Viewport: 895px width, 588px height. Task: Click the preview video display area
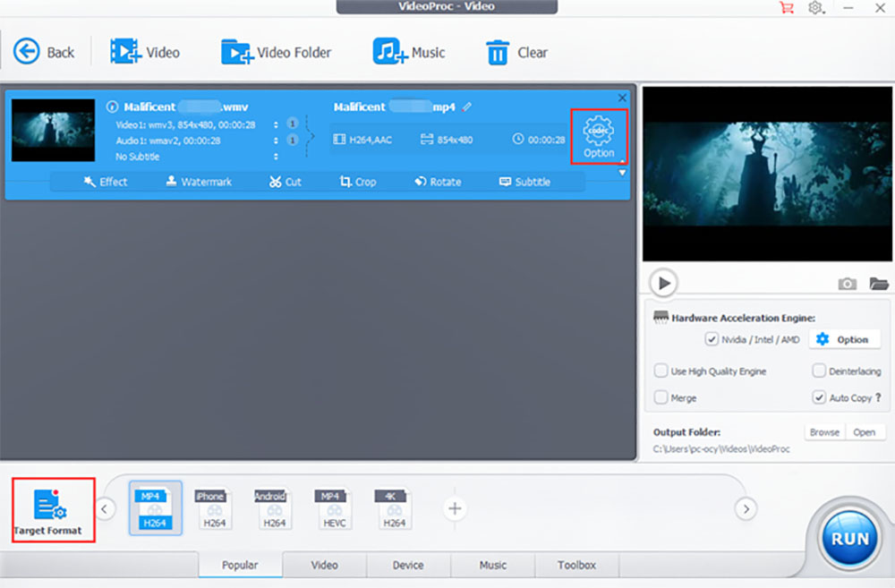tap(767, 174)
